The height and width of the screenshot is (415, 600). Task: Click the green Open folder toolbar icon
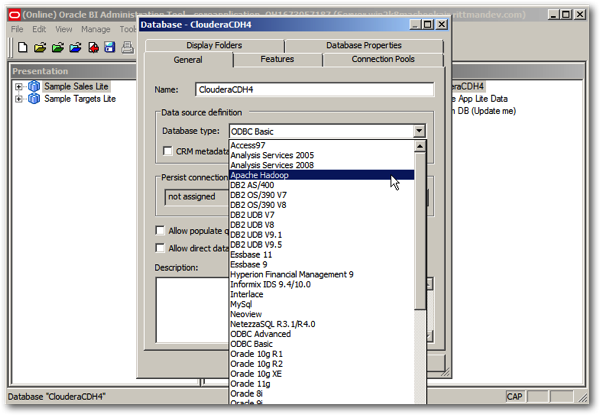pyautogui.click(x=58, y=47)
